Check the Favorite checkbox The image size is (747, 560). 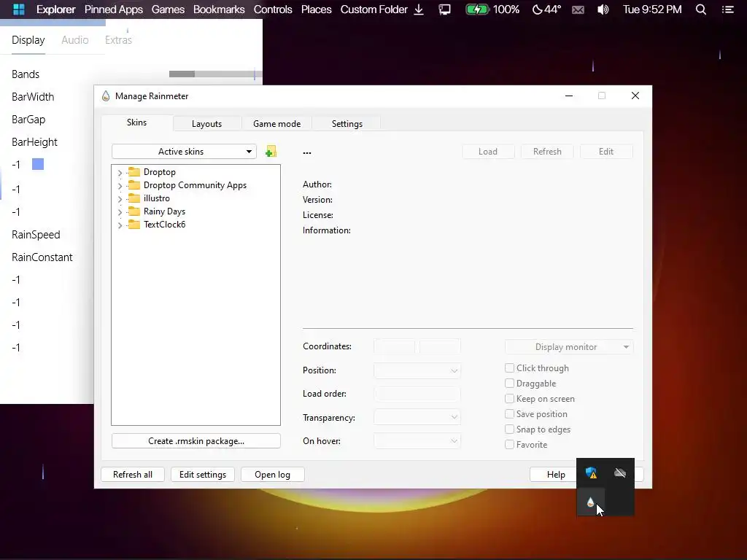[509, 444]
